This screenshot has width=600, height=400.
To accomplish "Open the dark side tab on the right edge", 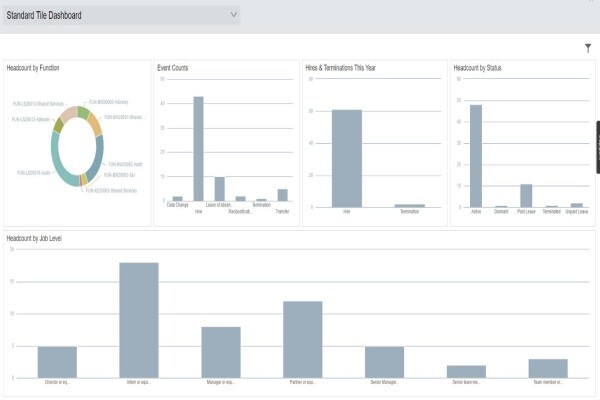I will click(598, 147).
